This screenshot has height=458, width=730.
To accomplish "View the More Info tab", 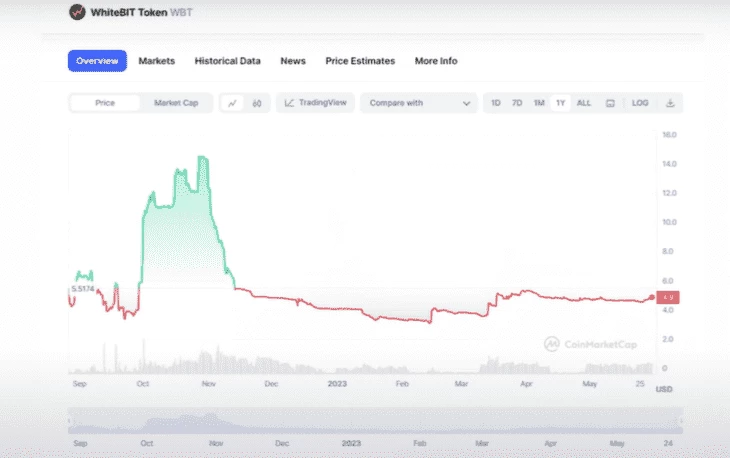I will tap(436, 61).
